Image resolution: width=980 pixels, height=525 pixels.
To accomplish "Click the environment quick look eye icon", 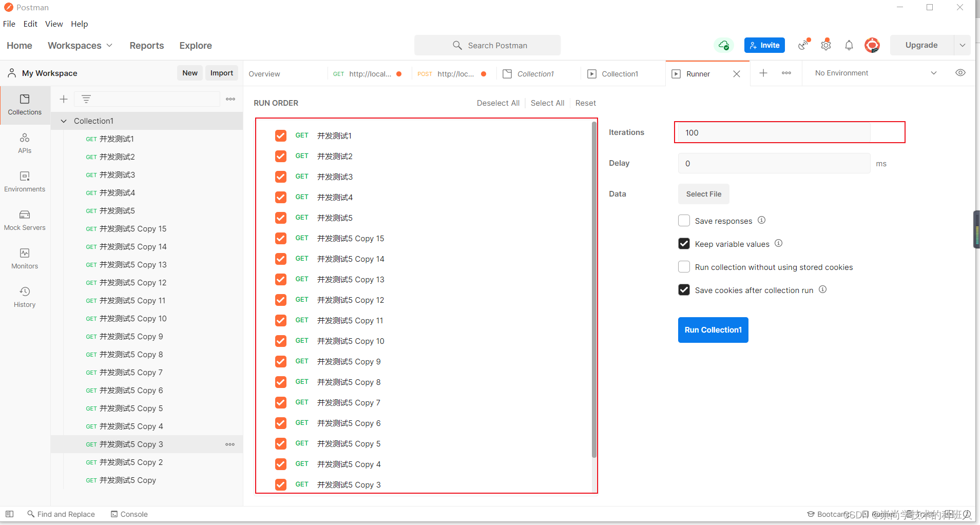I will click(960, 73).
